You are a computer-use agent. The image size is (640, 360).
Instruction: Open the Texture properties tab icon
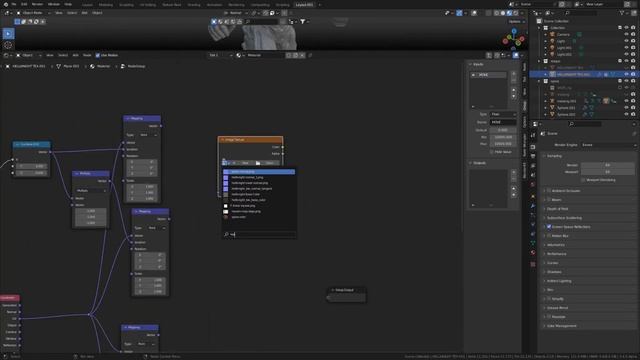tap(533, 264)
